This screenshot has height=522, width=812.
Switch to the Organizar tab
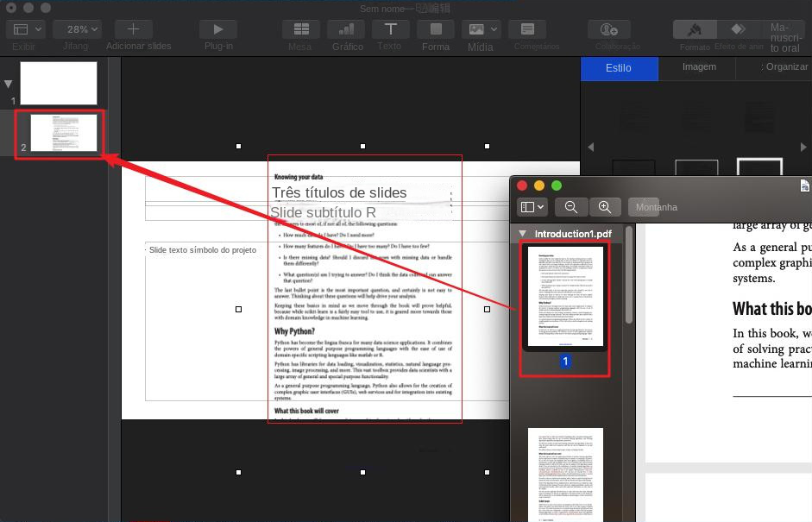click(x=784, y=66)
